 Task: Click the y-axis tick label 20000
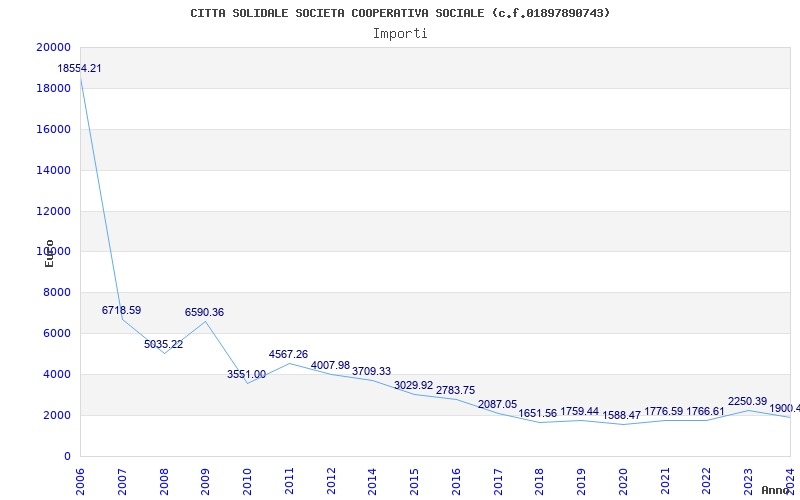coord(54,47)
